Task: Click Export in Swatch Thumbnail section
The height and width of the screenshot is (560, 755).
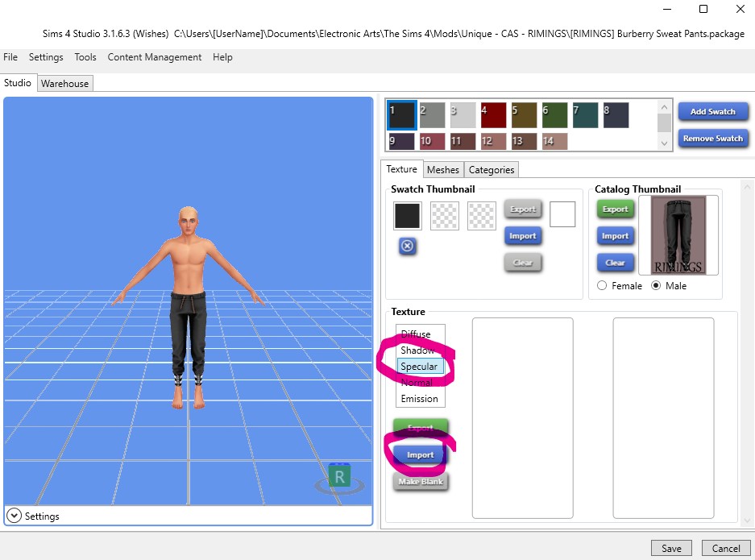Action: tap(523, 209)
